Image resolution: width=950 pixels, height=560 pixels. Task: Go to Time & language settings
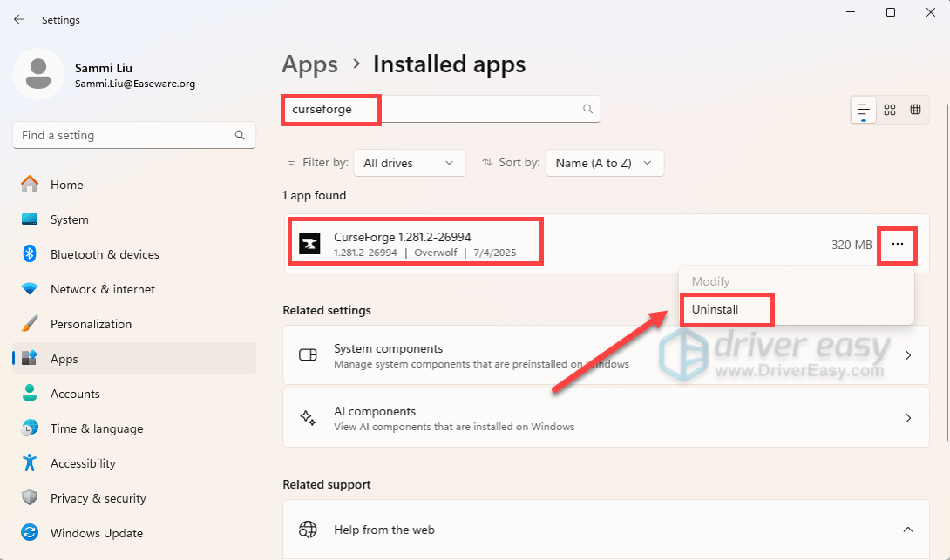click(x=134, y=428)
